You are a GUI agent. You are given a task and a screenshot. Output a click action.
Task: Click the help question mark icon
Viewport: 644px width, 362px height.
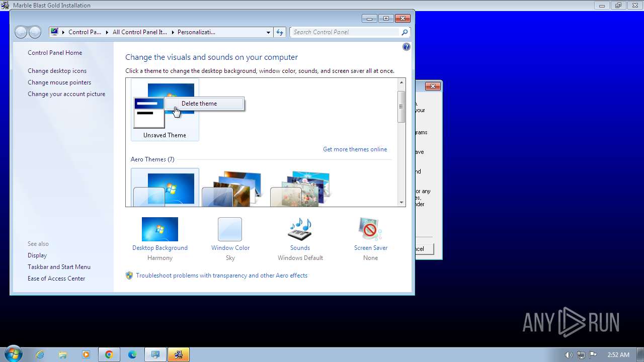tap(407, 47)
